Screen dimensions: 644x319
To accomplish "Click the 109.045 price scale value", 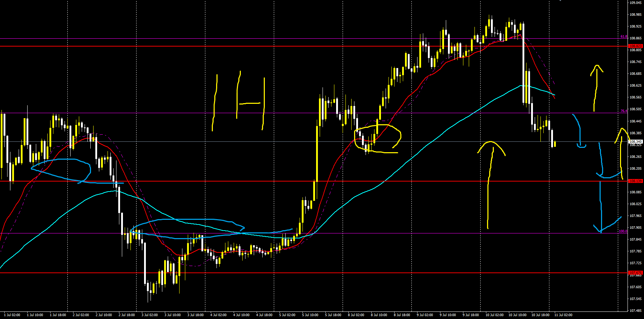I will click(x=636, y=3).
